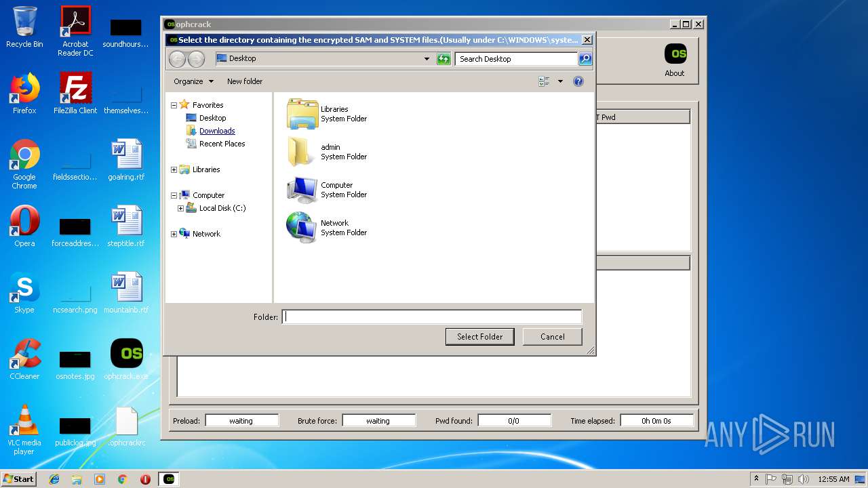Cancel the folder selection dialog
The image size is (868, 488).
point(553,337)
